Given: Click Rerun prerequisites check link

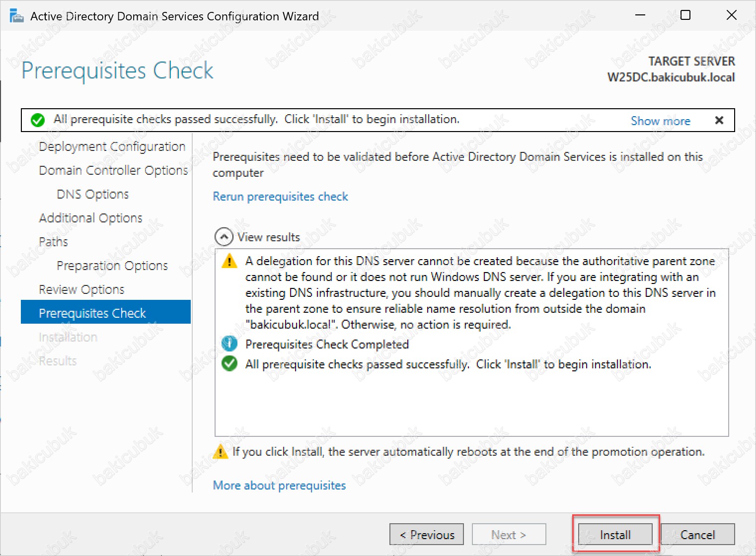Looking at the screenshot, I should coord(280,197).
